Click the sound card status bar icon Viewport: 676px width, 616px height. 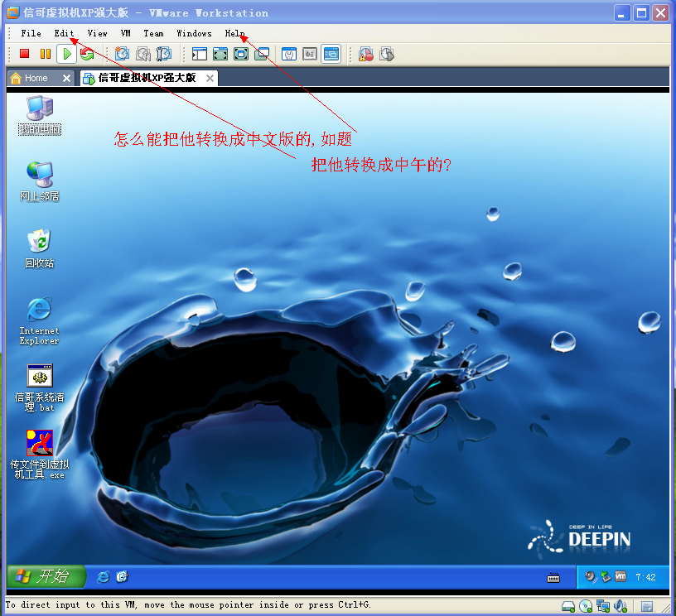click(620, 606)
